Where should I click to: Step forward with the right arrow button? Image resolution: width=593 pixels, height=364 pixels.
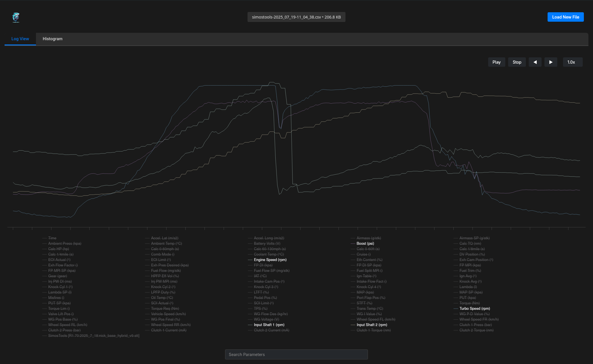pyautogui.click(x=551, y=62)
